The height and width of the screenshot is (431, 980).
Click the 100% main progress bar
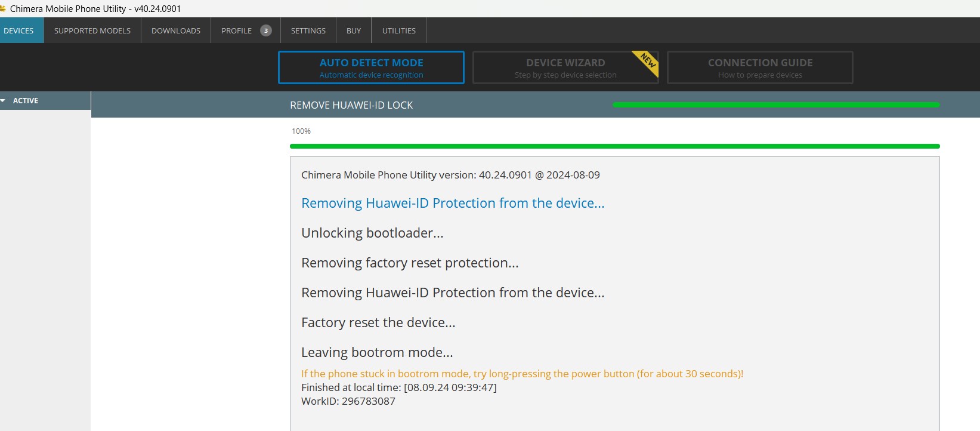[x=615, y=146]
